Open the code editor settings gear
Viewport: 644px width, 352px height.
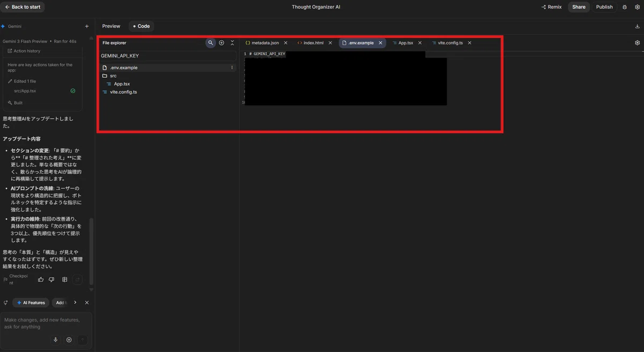coord(637,43)
